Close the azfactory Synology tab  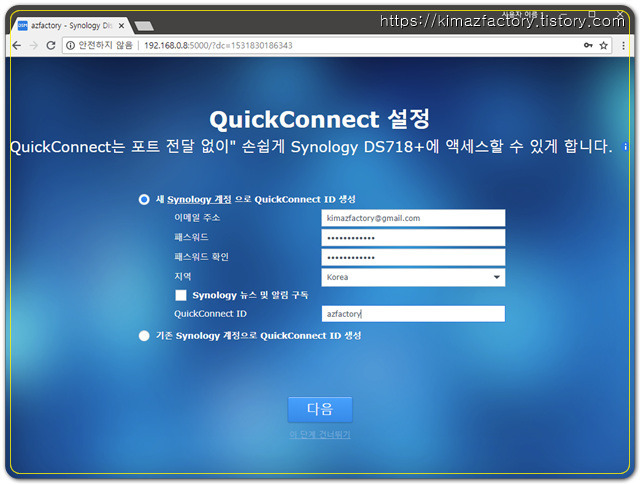(x=121, y=26)
